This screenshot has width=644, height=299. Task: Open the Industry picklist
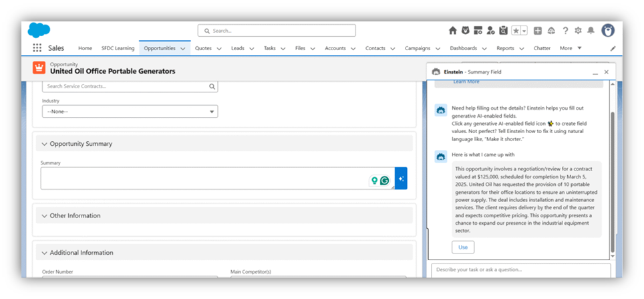pyautogui.click(x=130, y=112)
